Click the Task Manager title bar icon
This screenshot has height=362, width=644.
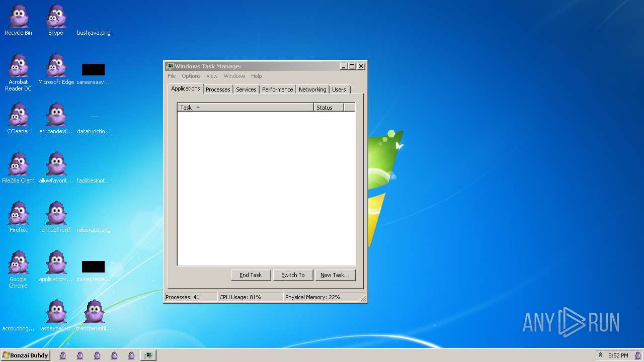[x=170, y=66]
